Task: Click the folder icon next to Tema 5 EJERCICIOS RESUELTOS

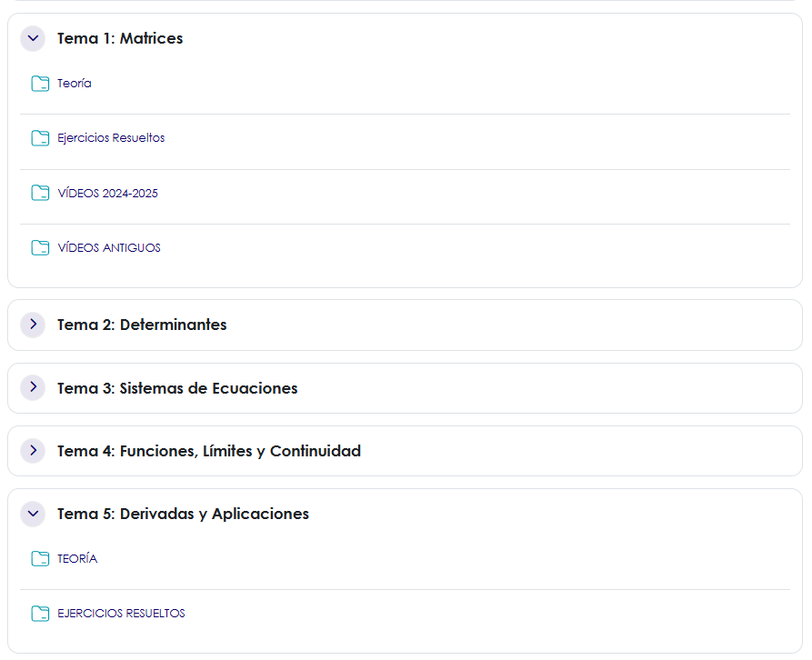Action: [40, 613]
